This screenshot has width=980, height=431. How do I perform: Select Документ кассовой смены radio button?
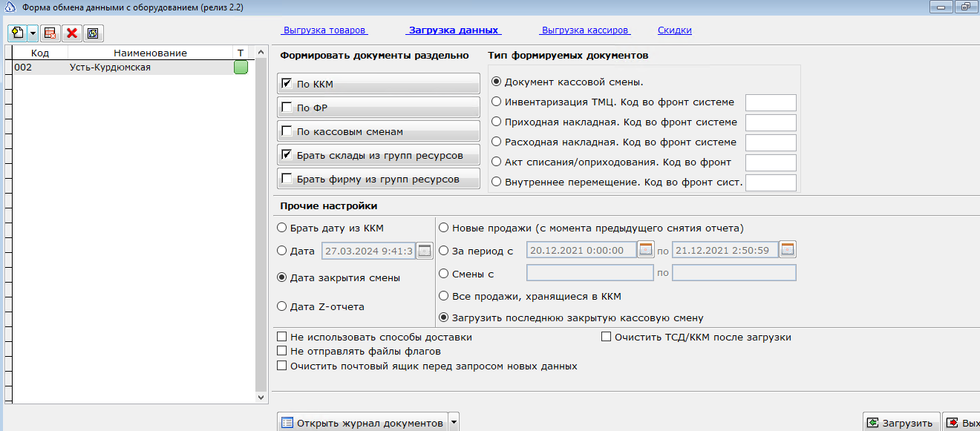pyautogui.click(x=497, y=82)
